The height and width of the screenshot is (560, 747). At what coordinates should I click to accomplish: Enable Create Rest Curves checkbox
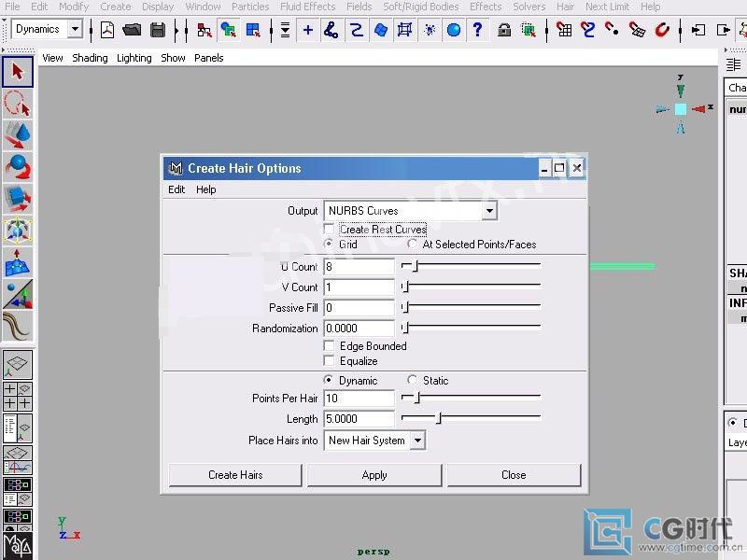click(x=329, y=229)
